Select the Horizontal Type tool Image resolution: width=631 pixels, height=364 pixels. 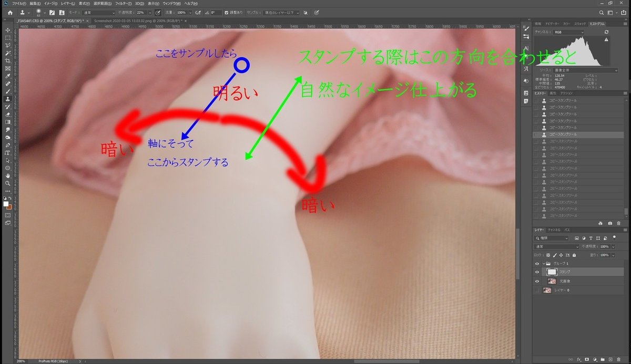click(8, 152)
